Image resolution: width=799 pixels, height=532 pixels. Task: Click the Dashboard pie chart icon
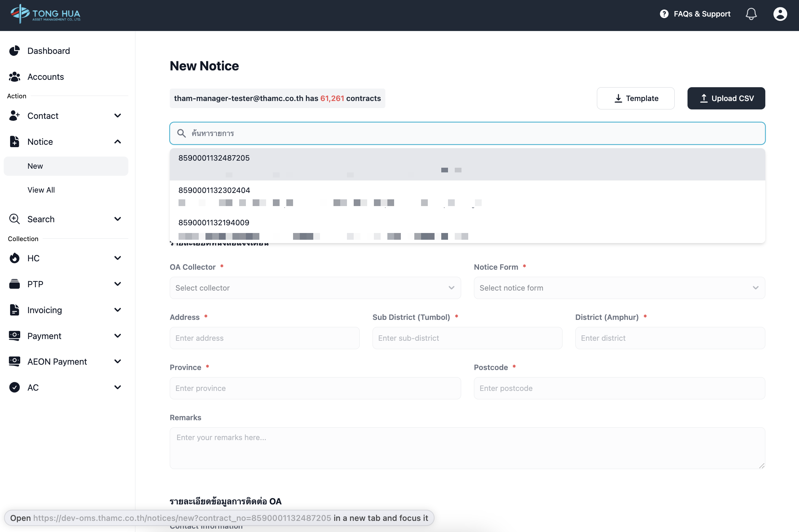pos(14,51)
